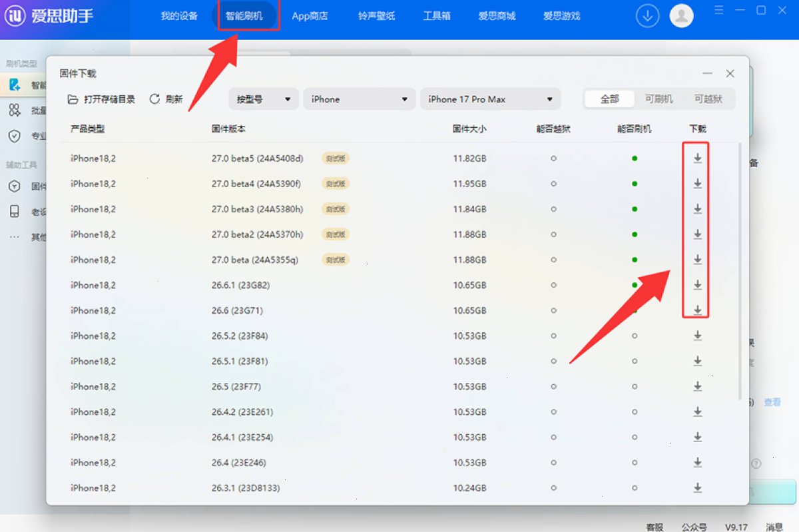Select 26.3.1 (23D8133) version text
The width and height of the screenshot is (799, 532).
coord(245,487)
